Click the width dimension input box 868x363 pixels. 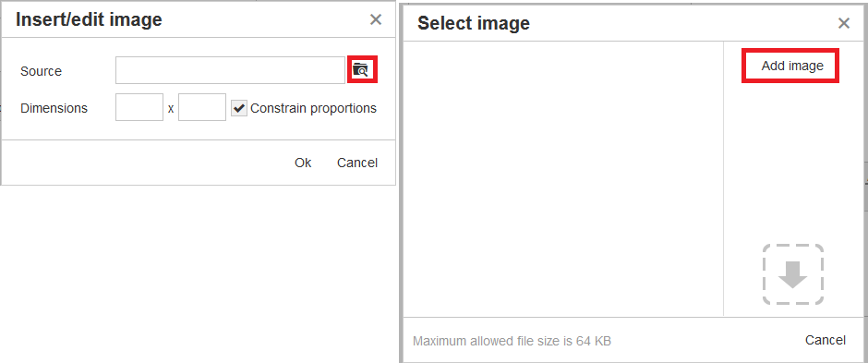[139, 107]
